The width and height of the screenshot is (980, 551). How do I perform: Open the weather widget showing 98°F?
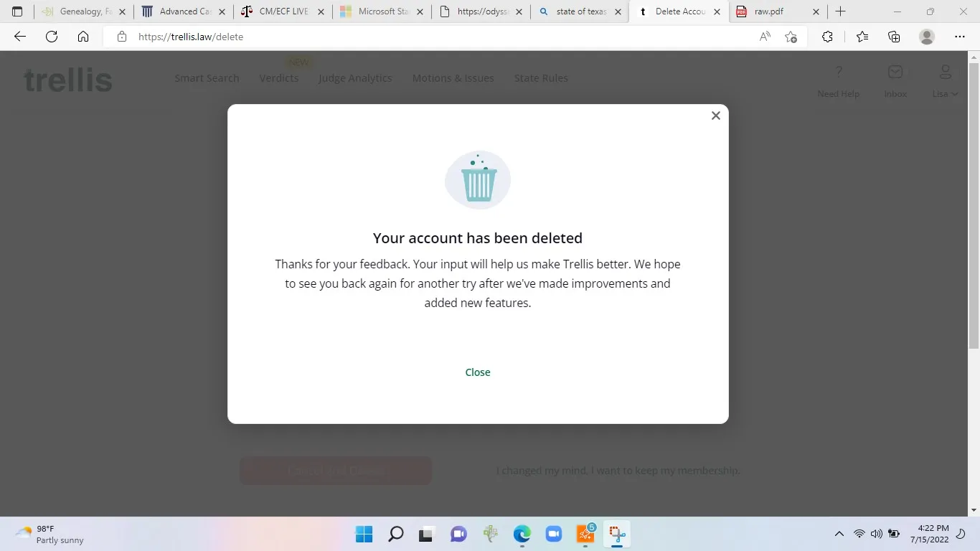50,534
